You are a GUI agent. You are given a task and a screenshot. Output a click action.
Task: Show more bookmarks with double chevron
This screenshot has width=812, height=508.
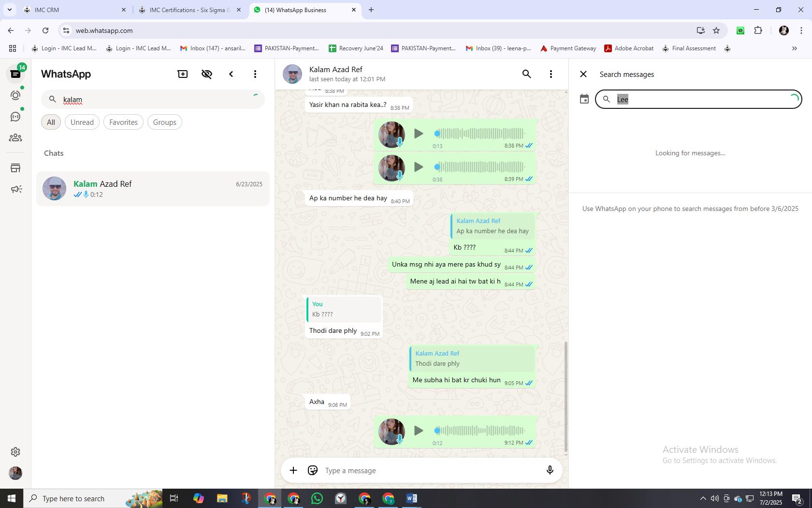coord(794,48)
